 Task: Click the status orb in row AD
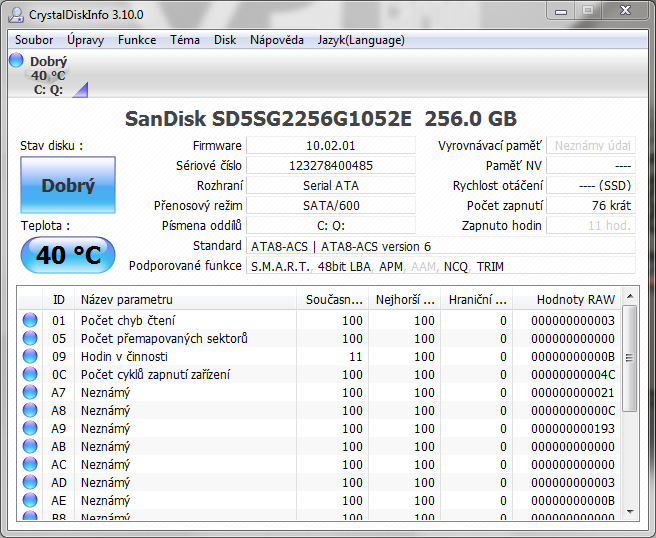pos(30,483)
